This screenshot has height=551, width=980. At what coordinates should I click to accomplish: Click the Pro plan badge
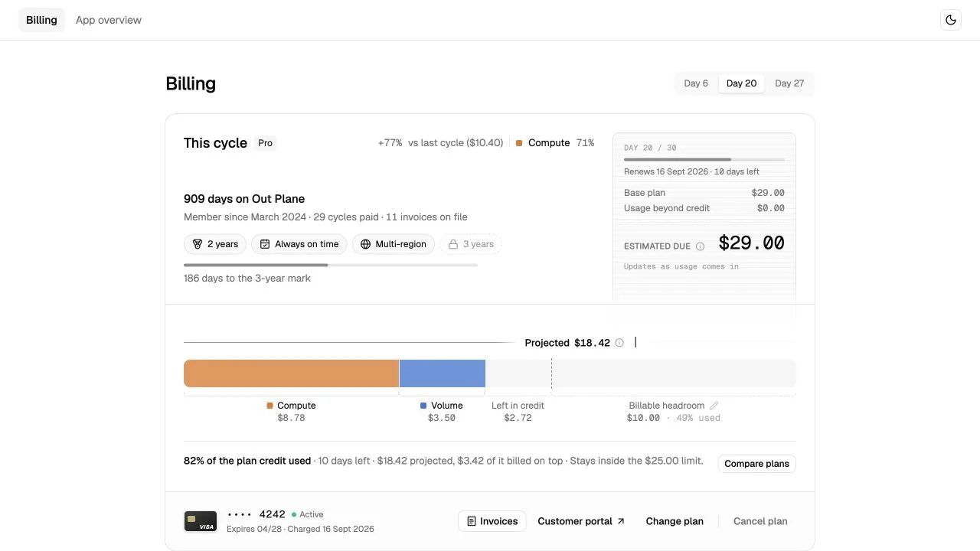(265, 143)
